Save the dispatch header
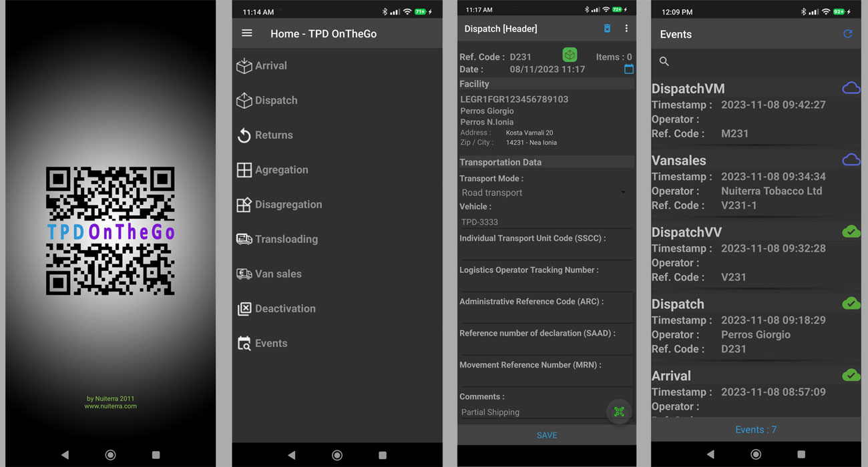Viewport: 868px width, 467px height. 546,435
